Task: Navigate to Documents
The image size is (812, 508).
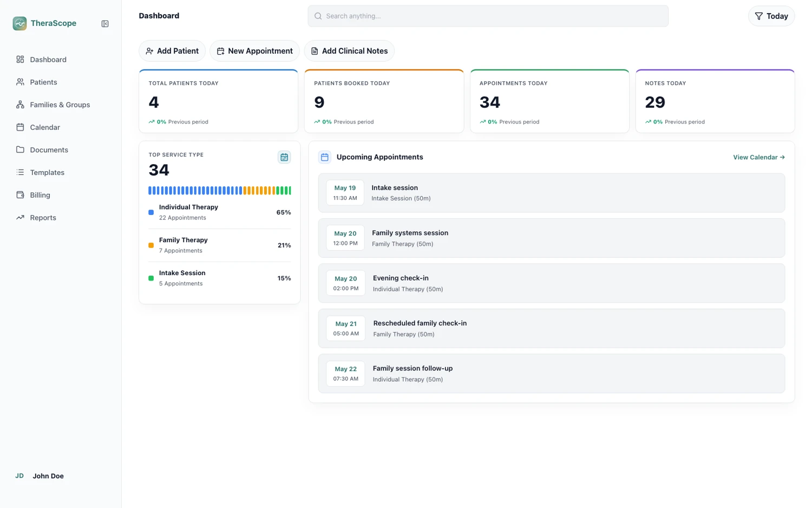Action: tap(61, 149)
